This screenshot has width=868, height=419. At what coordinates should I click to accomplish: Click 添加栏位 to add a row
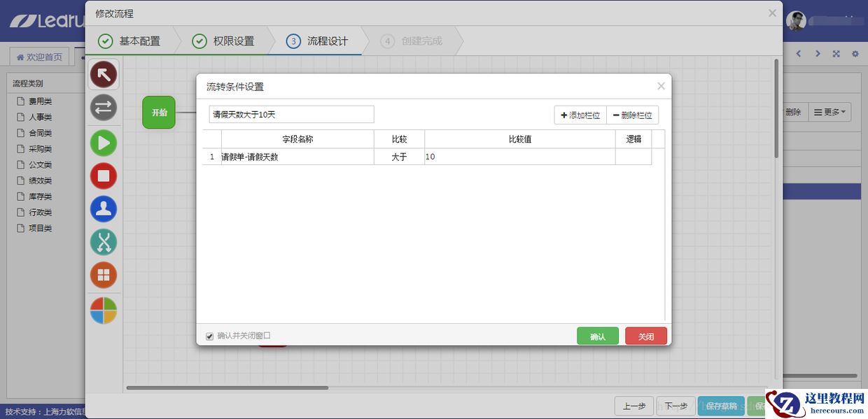pyautogui.click(x=580, y=115)
